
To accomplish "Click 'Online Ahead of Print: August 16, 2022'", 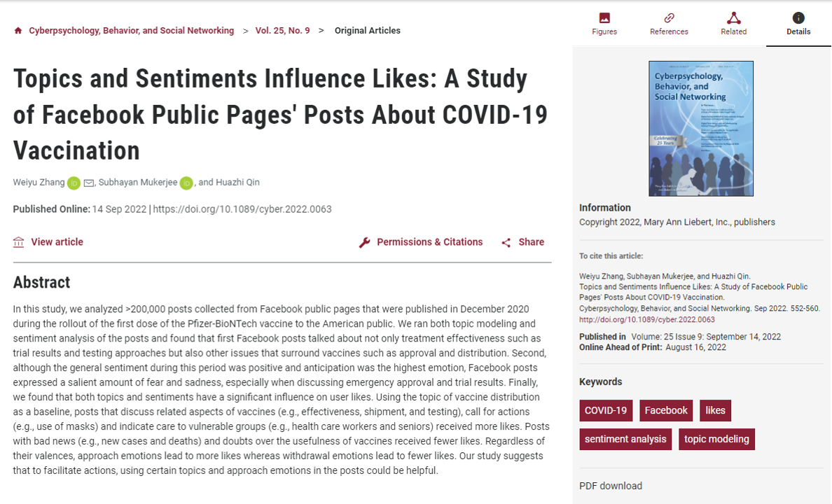I will click(653, 347).
